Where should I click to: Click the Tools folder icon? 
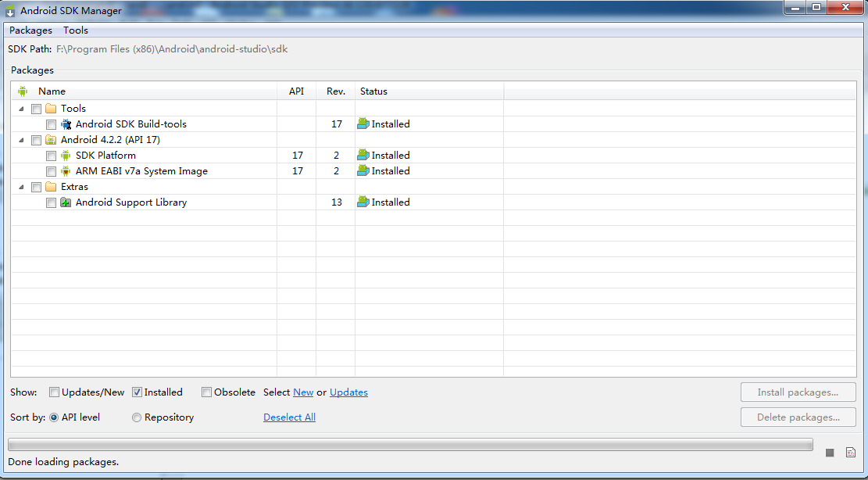point(51,109)
